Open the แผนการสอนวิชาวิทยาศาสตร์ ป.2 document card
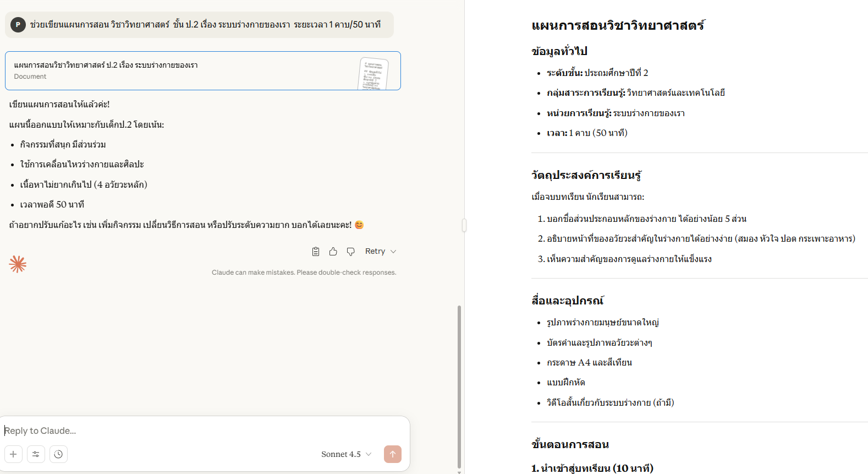Screen dimensions: 868x474 pos(165,70)
